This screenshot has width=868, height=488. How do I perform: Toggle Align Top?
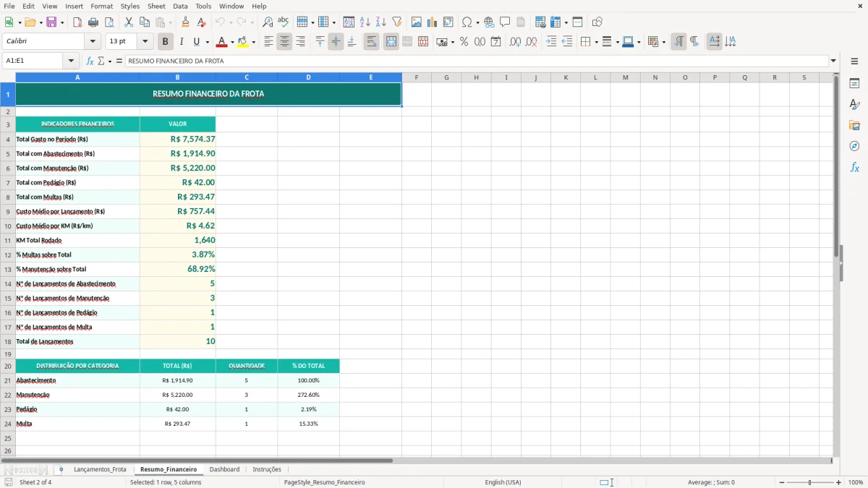pos(320,42)
